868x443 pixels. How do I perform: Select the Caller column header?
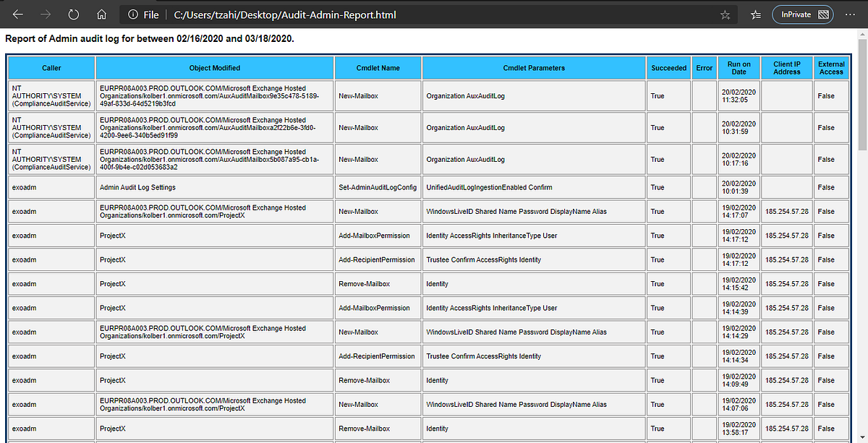pos(51,68)
